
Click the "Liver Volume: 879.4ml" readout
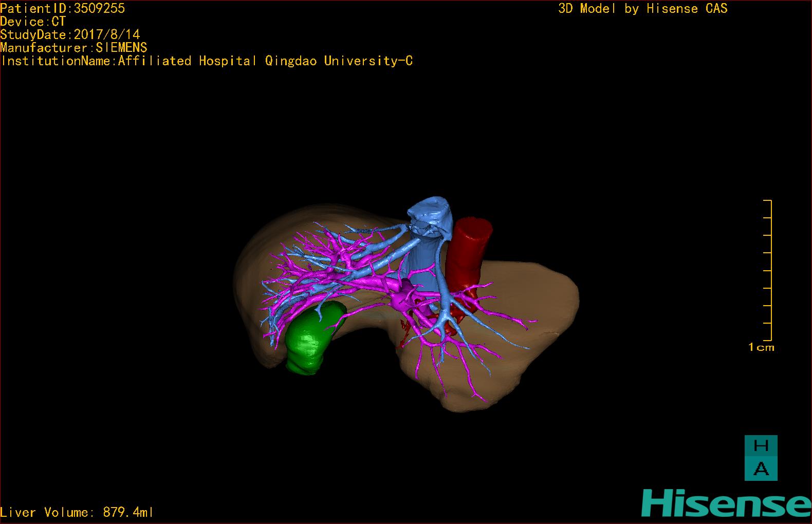coord(77,512)
